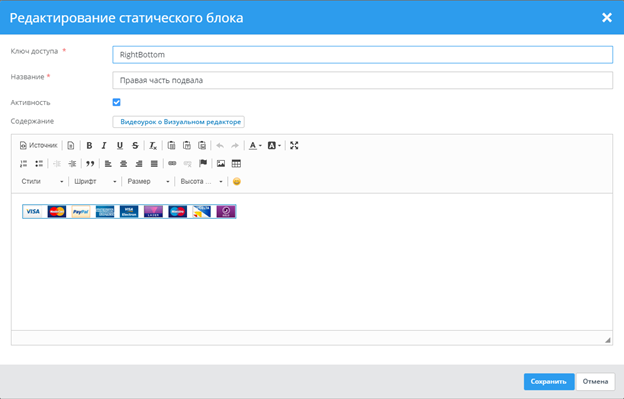This screenshot has height=399, width=624.
Task: Open the text color picker
Action: tap(255, 146)
